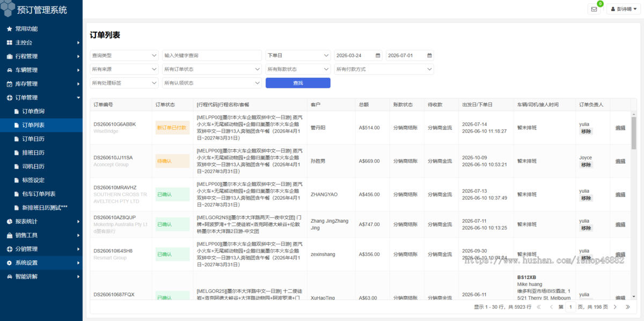Open the 所有账款状态 dropdown
This screenshot has height=321, width=644.
(298, 69)
